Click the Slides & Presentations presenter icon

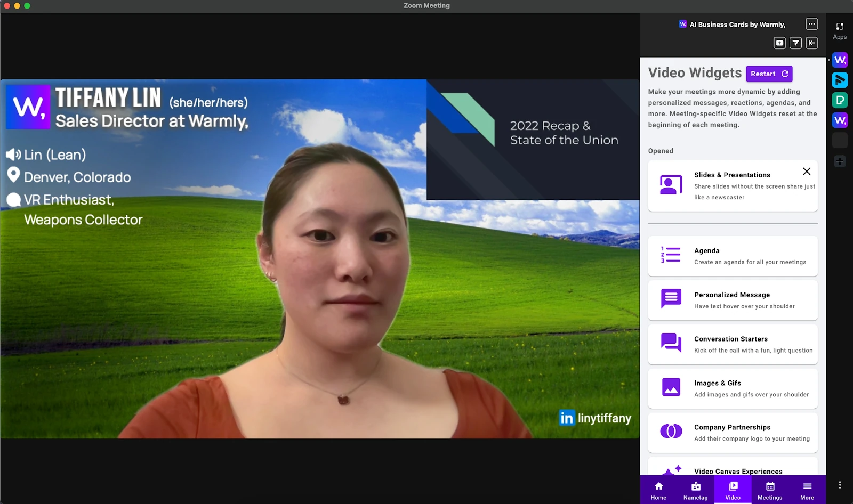tap(671, 185)
